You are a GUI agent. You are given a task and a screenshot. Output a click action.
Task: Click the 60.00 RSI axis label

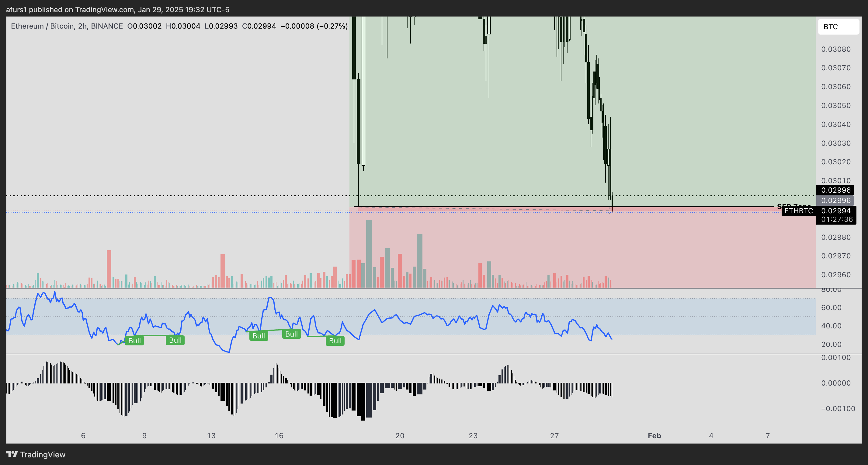pyautogui.click(x=831, y=308)
